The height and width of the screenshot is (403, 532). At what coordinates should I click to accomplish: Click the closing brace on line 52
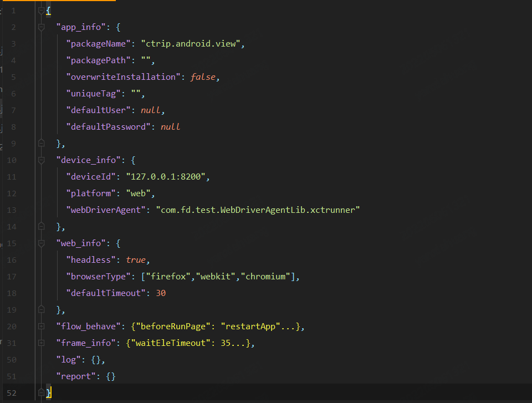tap(48, 393)
